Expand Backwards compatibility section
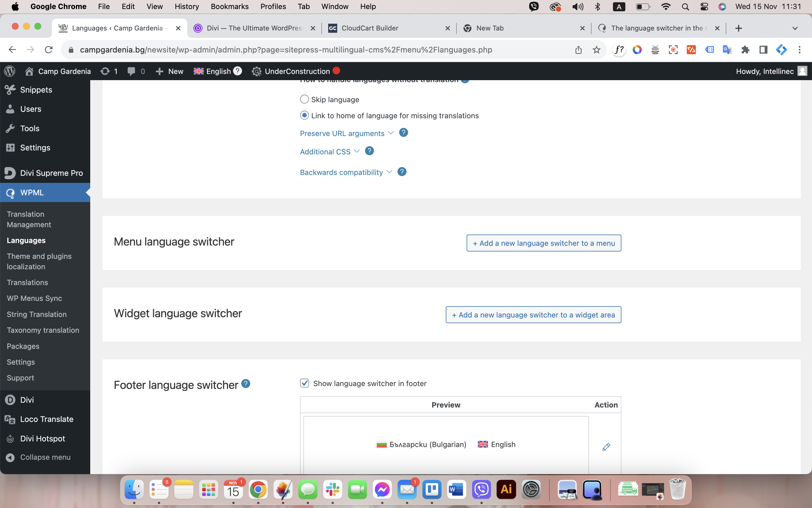 [346, 172]
